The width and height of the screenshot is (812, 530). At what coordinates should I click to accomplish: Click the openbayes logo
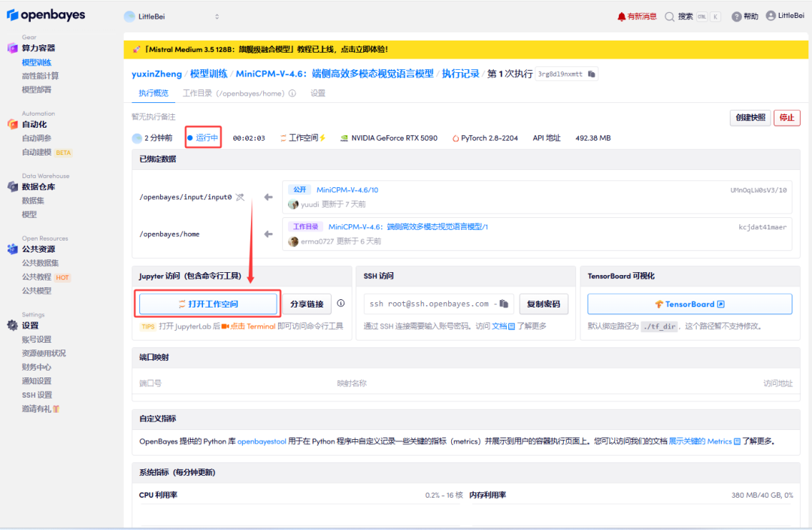pyautogui.click(x=46, y=16)
